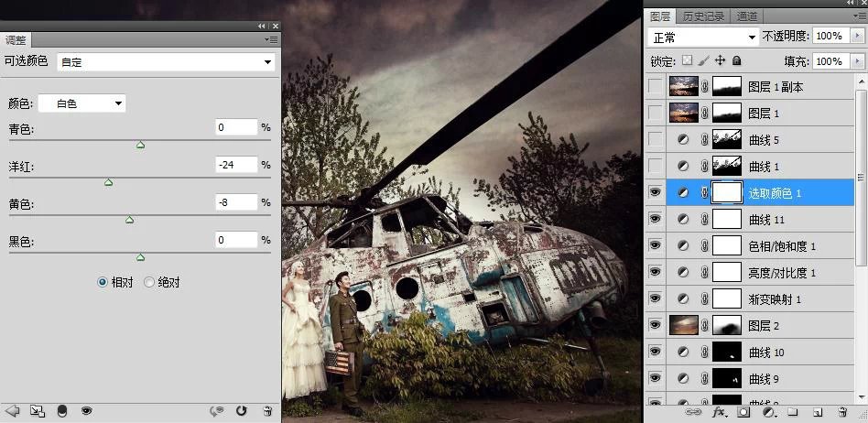This screenshot has width=868, height=423.
Task: Lock transparent pixels icon
Action: point(687,60)
